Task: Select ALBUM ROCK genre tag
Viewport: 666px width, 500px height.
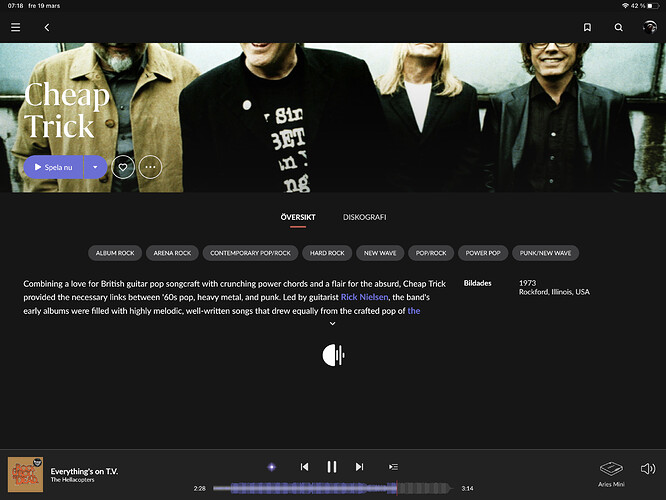Action: [x=115, y=253]
